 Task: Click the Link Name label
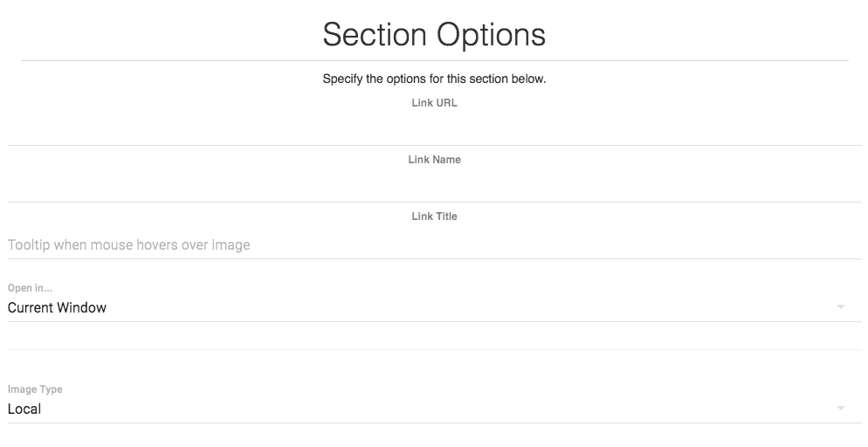pos(434,160)
